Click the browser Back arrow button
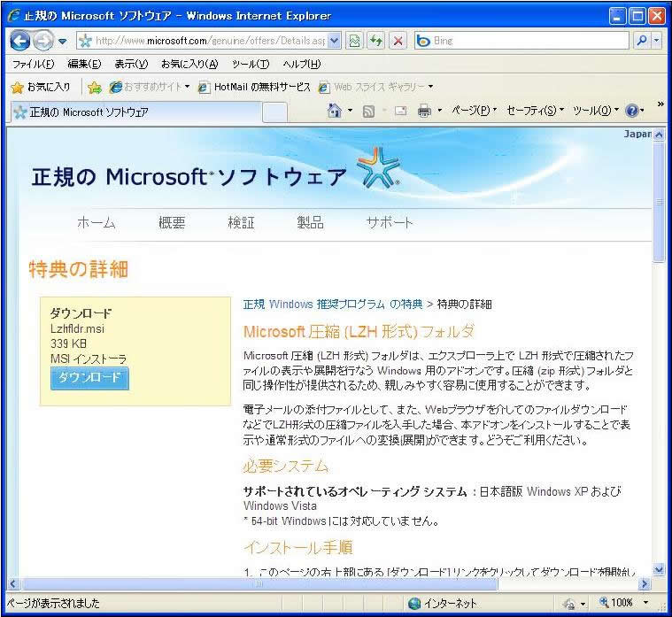672x617 pixels. (x=19, y=41)
